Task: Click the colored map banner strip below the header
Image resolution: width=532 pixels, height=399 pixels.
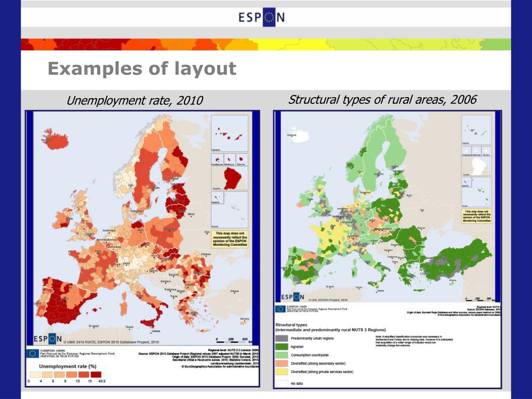Action: 266,45
